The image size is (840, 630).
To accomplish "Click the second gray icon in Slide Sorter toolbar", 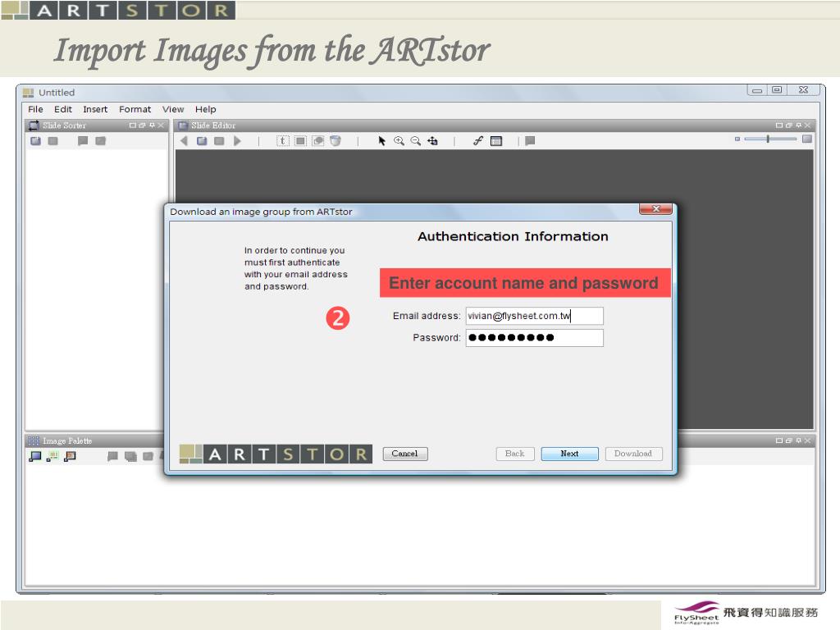I will point(53,141).
